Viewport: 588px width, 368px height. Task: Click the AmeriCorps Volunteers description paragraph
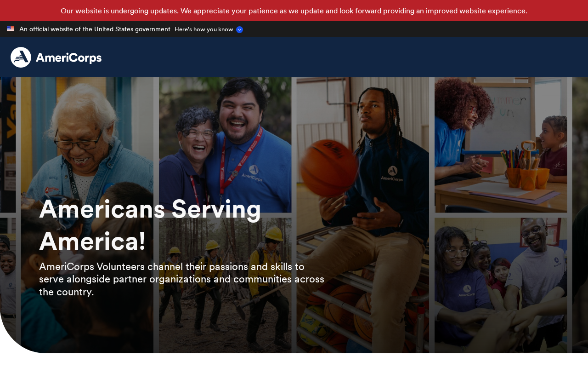pos(182,279)
